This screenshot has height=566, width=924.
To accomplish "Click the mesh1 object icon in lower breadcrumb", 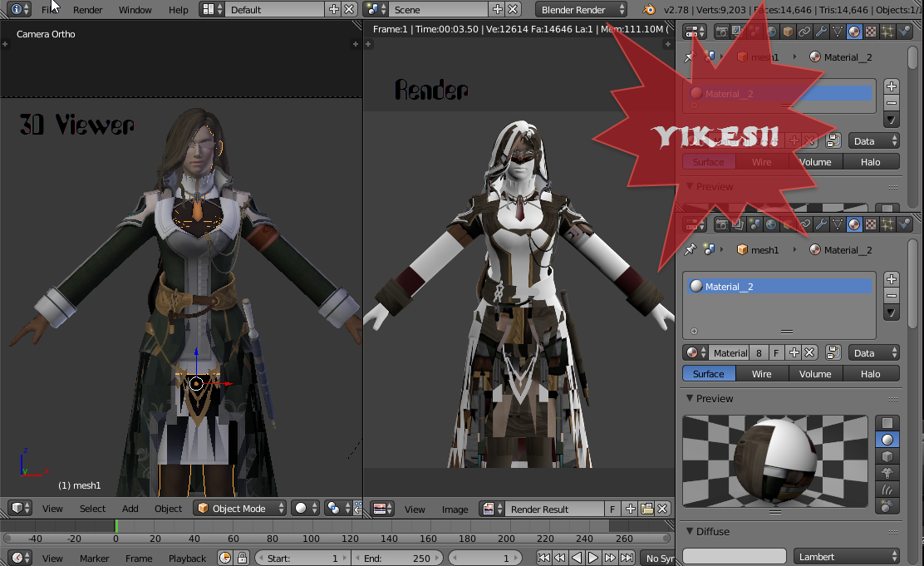I will click(743, 250).
